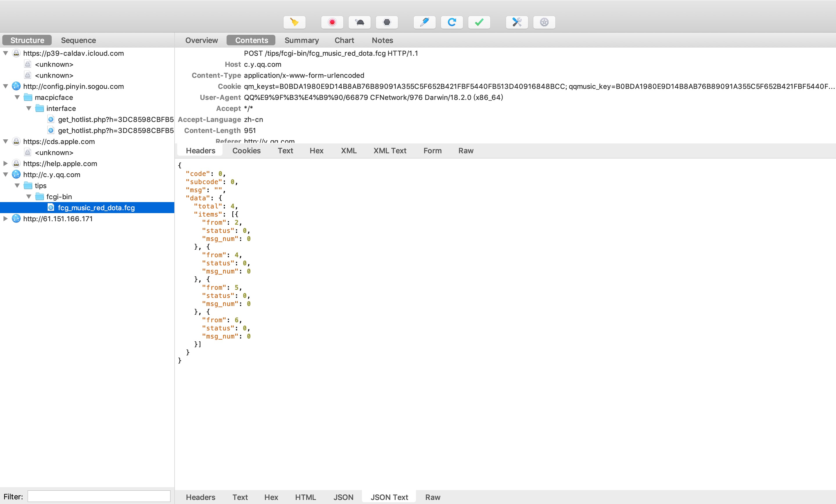Open the gear settings icon
Screen dimensions: 836x504
pyautogui.click(x=544, y=22)
